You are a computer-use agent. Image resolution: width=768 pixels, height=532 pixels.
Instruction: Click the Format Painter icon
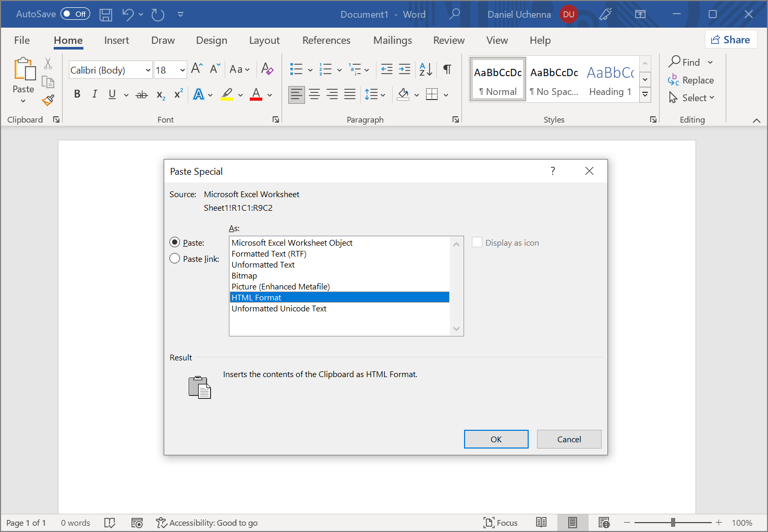(47, 100)
